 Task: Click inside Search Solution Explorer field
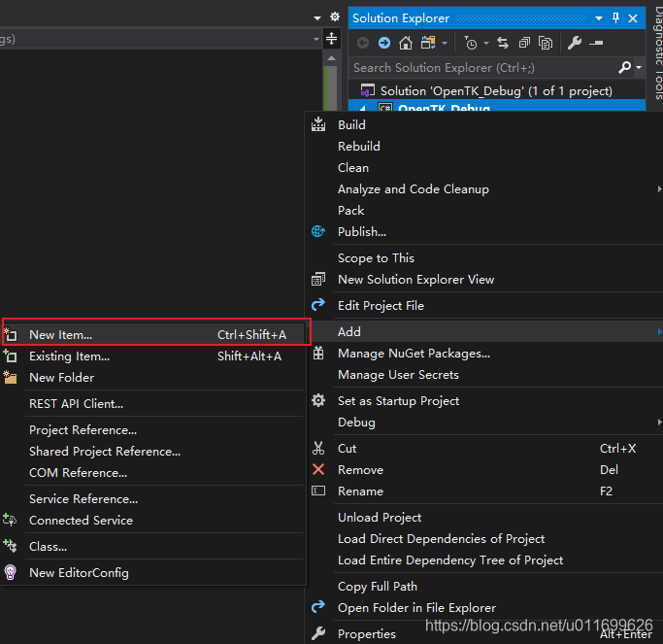484,68
